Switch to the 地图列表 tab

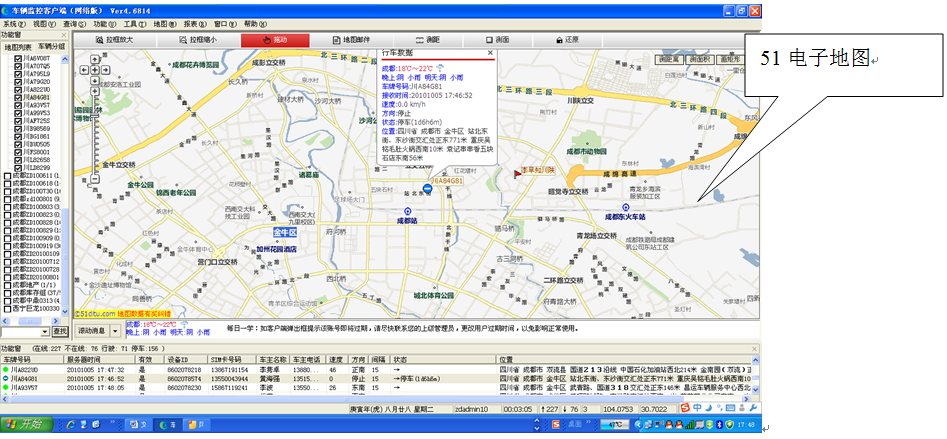[18, 47]
